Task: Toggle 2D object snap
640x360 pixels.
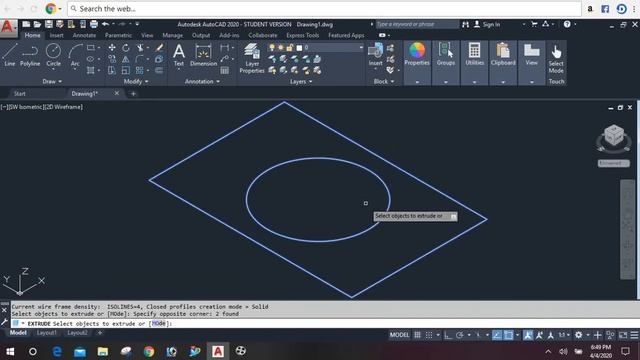Action: click(x=508, y=335)
